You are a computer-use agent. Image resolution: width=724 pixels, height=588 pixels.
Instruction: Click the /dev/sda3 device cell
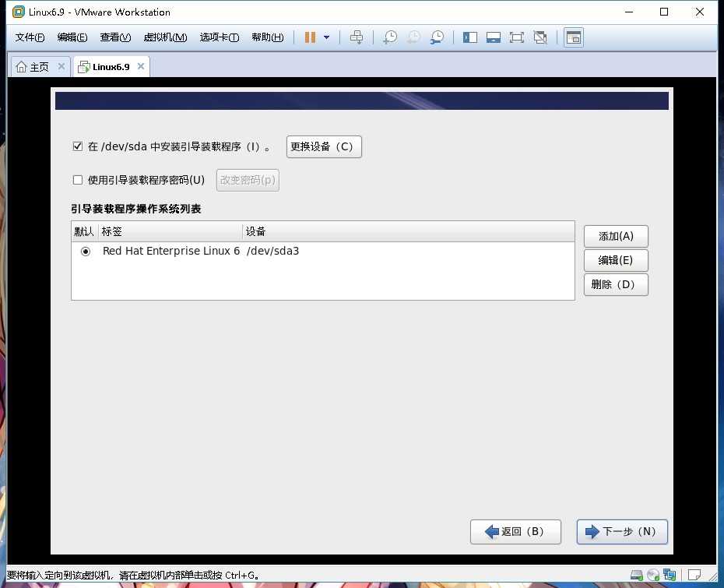pyautogui.click(x=273, y=251)
